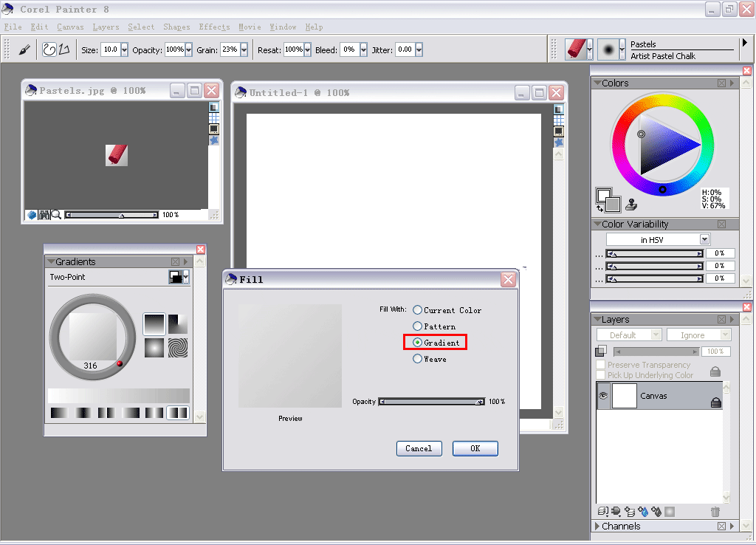Click the New Watercolor Layer icon
Screen dimensions: 756x545
click(643, 511)
